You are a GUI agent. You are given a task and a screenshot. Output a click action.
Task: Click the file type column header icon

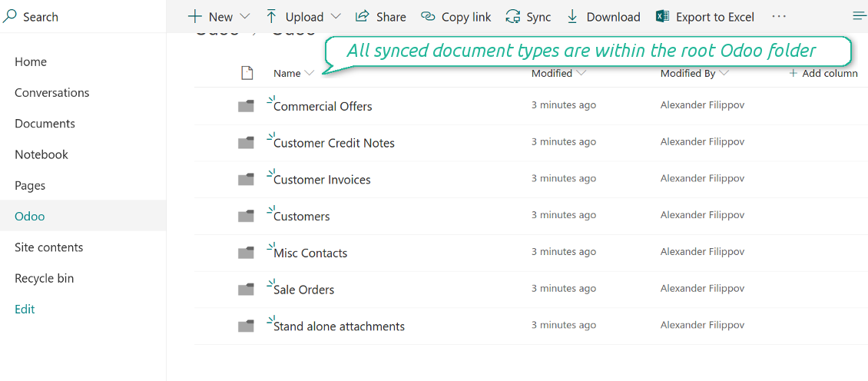pos(247,73)
